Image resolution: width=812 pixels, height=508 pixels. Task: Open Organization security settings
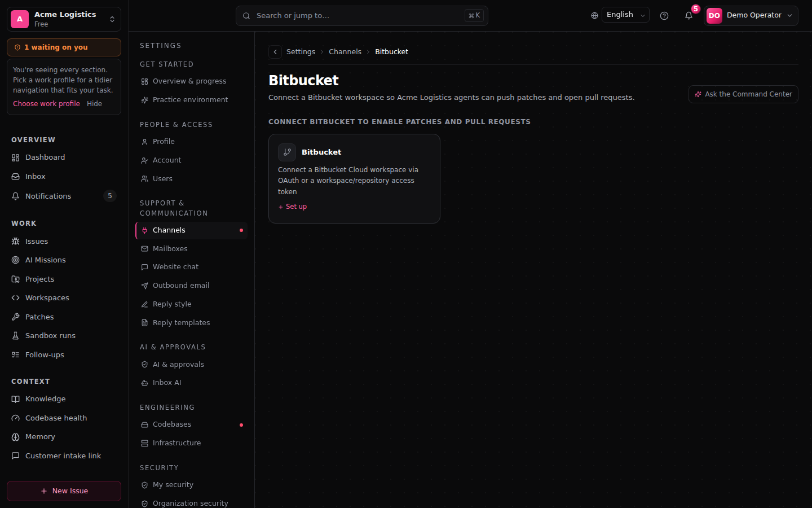tap(191, 502)
